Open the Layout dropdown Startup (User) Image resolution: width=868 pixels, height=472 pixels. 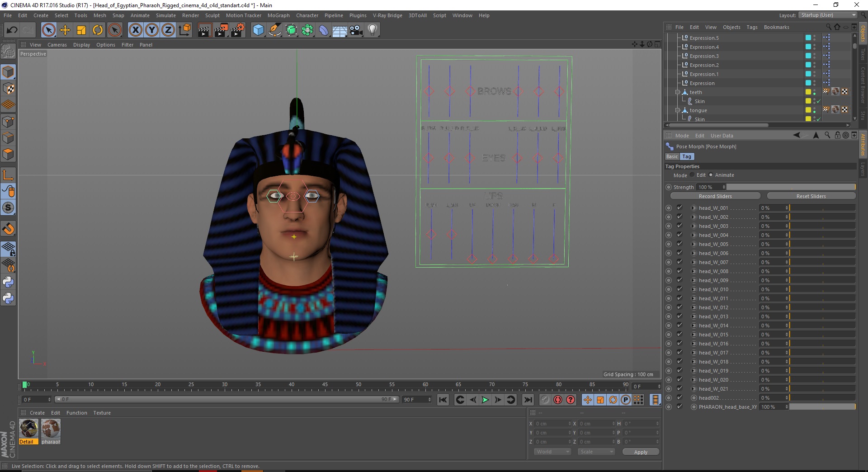828,15
